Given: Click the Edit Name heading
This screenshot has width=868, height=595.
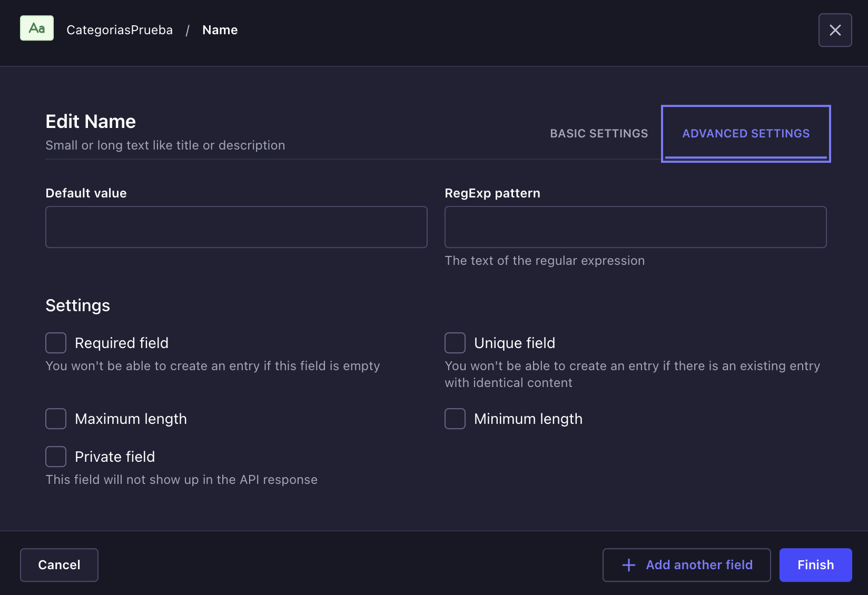Looking at the screenshot, I should (91, 122).
